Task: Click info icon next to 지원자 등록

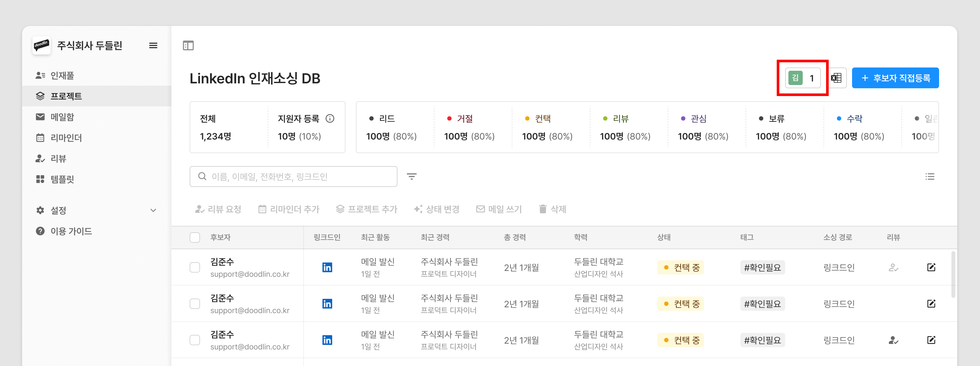Action: point(330,118)
